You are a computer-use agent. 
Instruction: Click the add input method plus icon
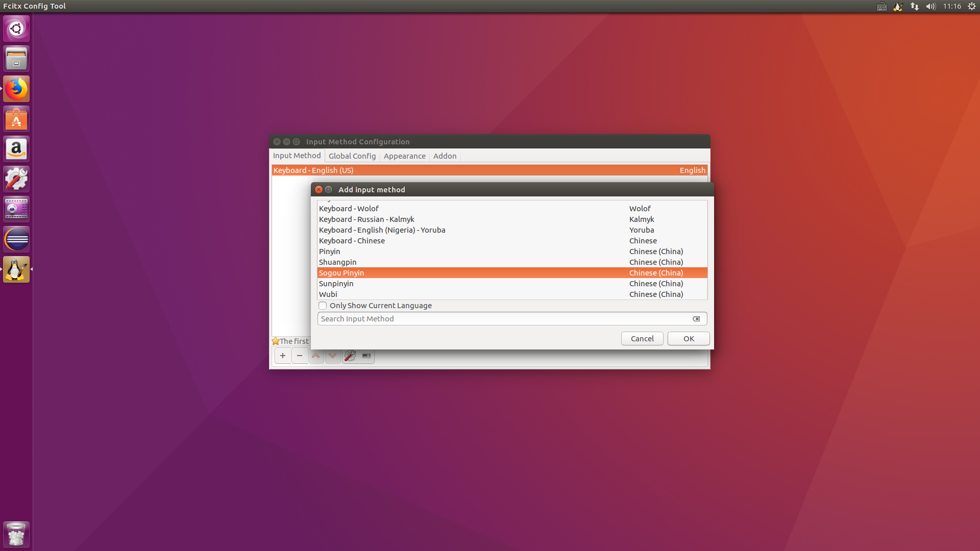click(283, 356)
